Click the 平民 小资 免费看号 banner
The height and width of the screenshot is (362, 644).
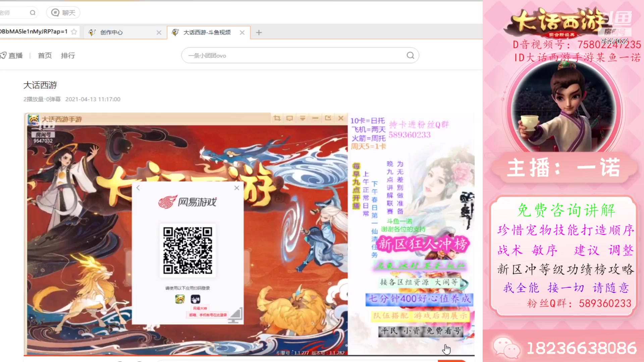pos(421,331)
